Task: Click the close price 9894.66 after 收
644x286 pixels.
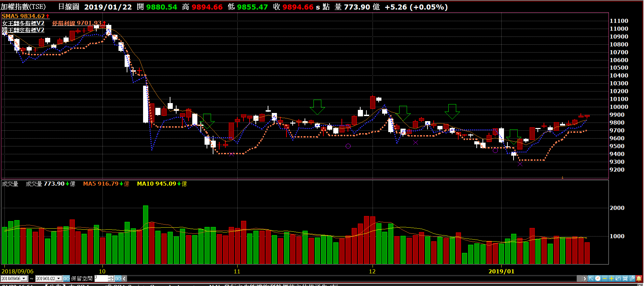Action: point(298,7)
